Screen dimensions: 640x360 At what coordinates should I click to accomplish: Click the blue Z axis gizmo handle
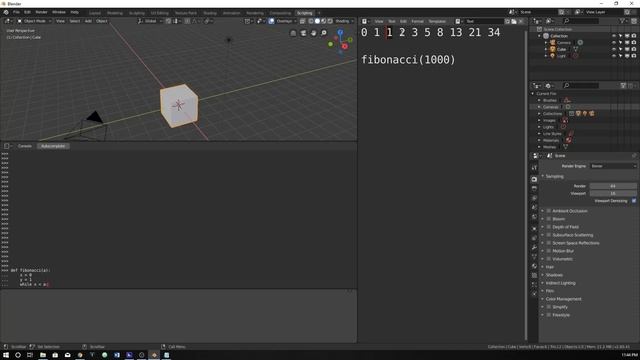340,32
